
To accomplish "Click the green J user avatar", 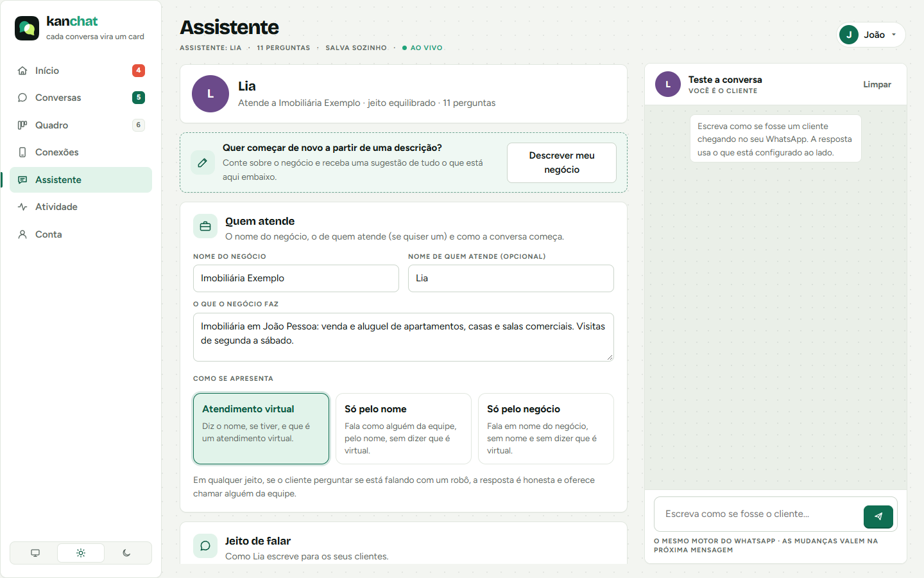I will coord(849,35).
